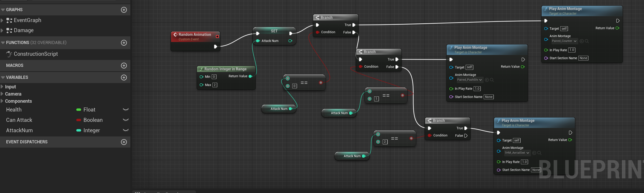Toggle Health variable visibility eye

coord(126,110)
